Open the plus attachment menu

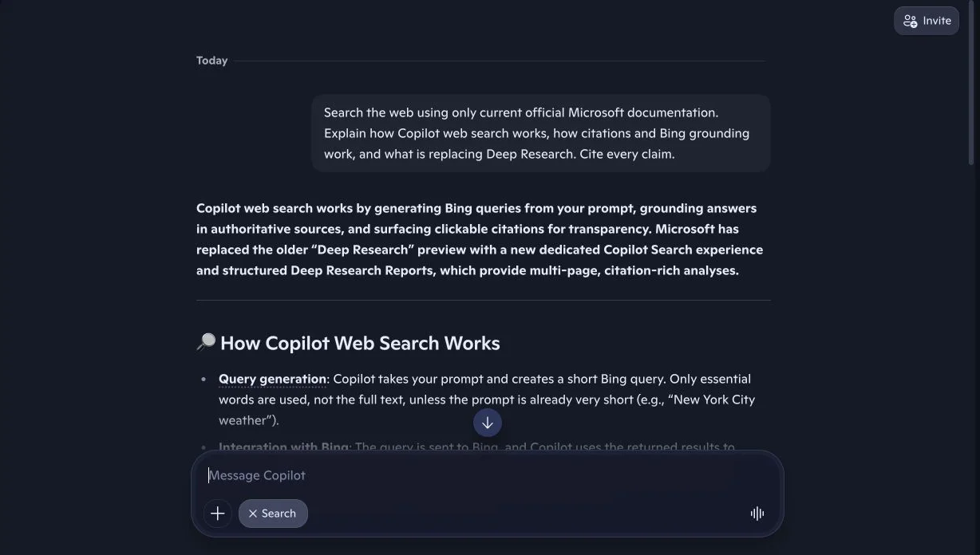click(x=217, y=514)
